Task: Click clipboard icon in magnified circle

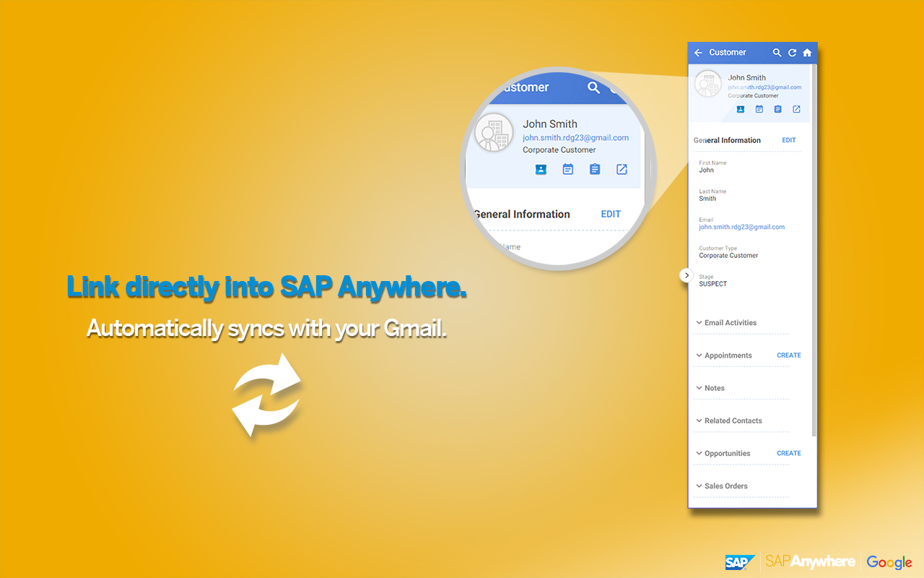Action: click(595, 169)
